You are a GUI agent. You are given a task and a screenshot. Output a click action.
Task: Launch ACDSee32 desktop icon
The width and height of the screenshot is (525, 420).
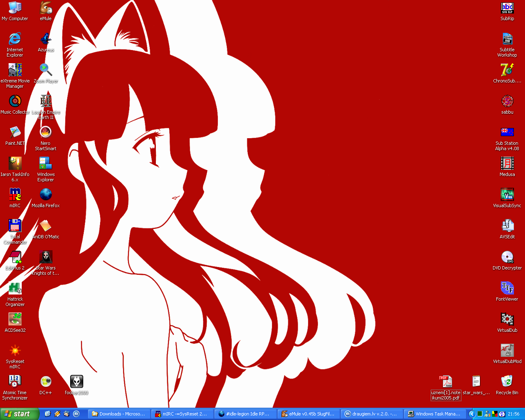pyautogui.click(x=15, y=323)
